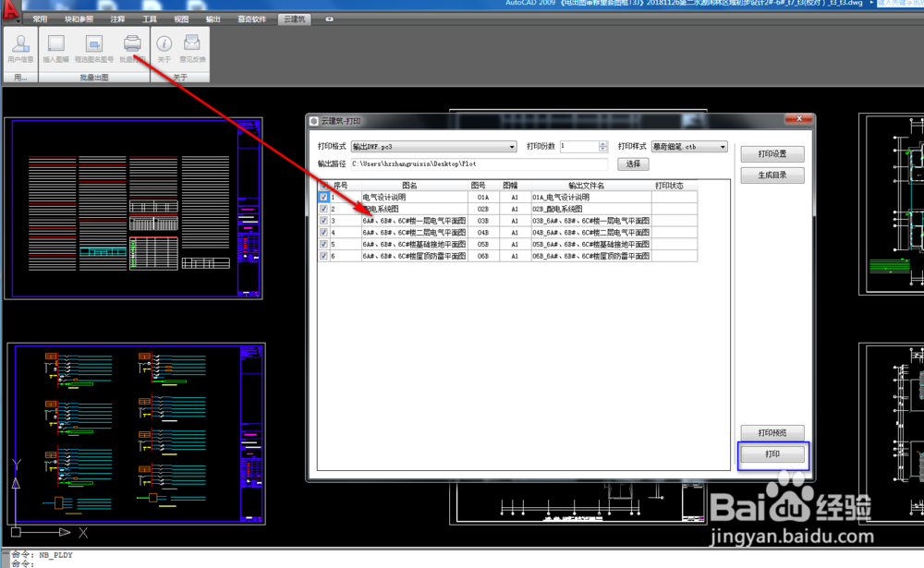Switch to the 注释 ribbon tab
The height and width of the screenshot is (568, 924).
tap(117, 18)
